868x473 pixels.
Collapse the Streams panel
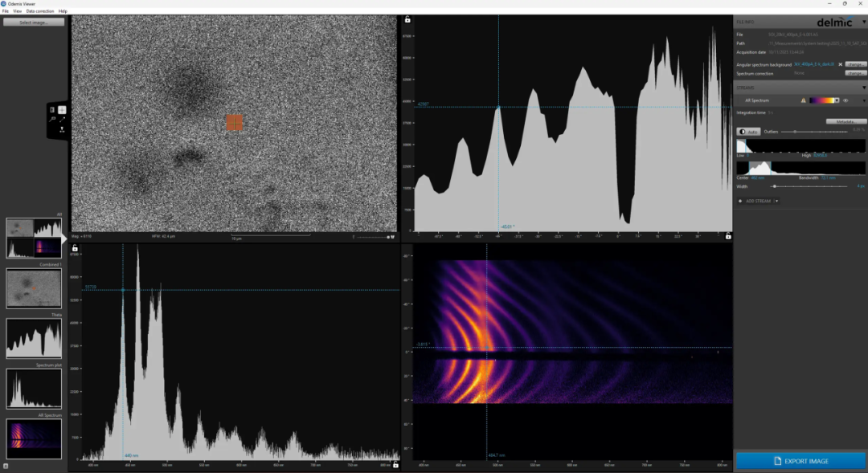coord(863,88)
